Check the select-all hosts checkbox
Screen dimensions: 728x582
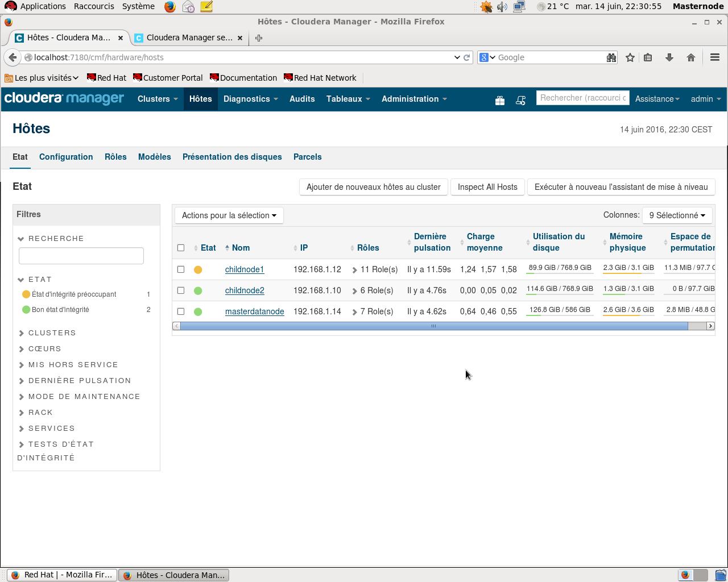pos(181,247)
